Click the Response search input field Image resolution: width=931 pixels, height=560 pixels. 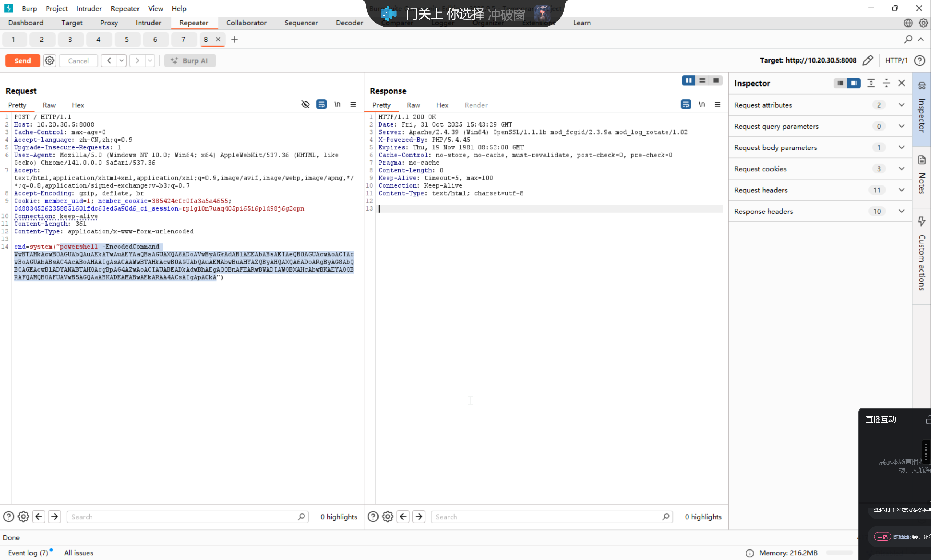point(547,517)
